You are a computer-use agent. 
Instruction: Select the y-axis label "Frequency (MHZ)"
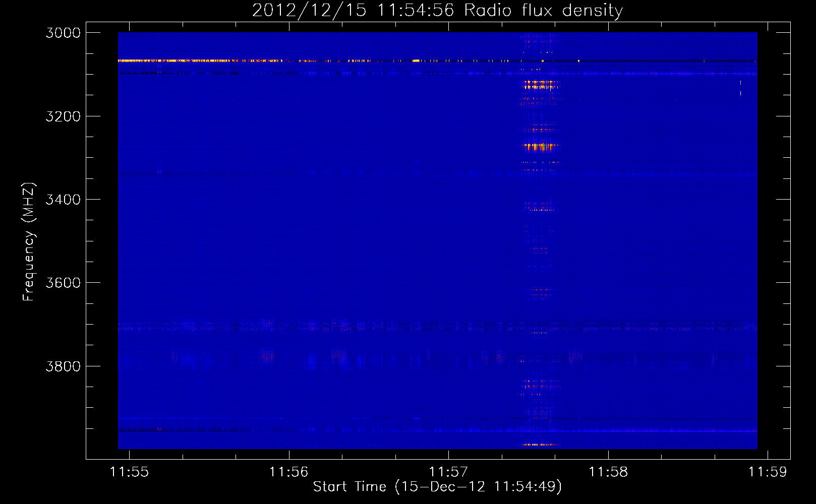pyautogui.click(x=29, y=242)
